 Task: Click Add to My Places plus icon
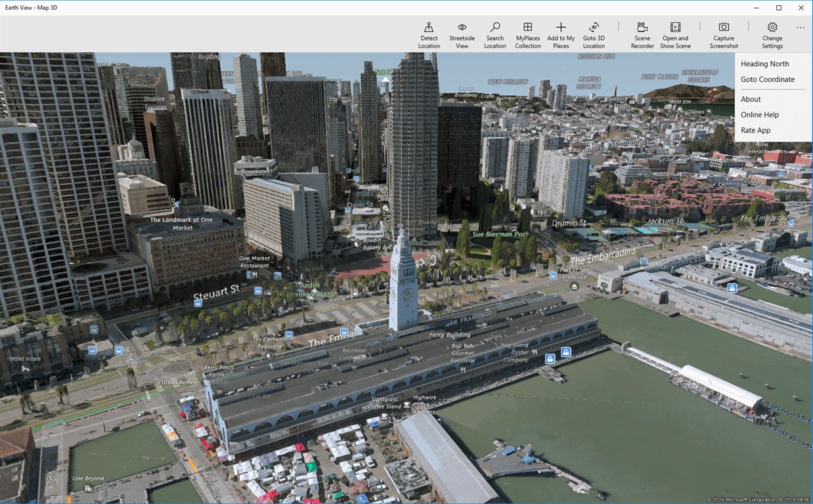tap(561, 28)
